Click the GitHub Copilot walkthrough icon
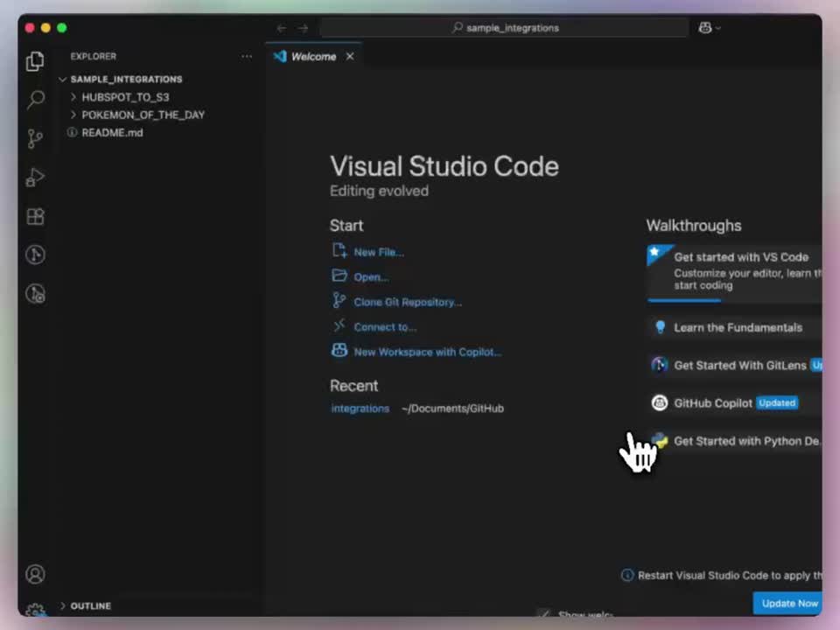This screenshot has height=630, width=840. (660, 402)
